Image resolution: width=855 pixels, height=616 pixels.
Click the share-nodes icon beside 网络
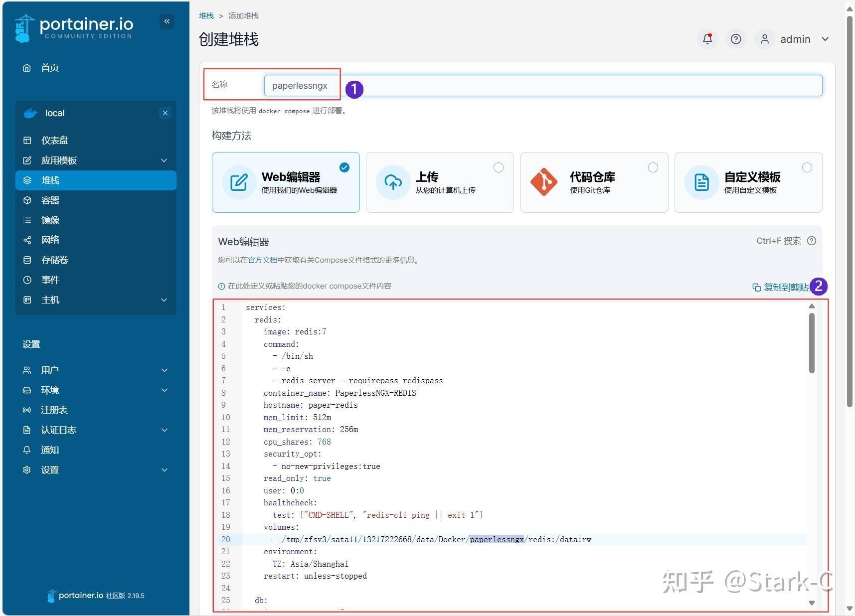(27, 240)
